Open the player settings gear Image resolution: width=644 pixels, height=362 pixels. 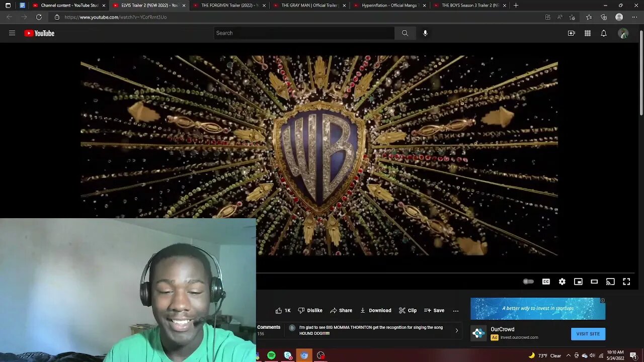(x=562, y=282)
